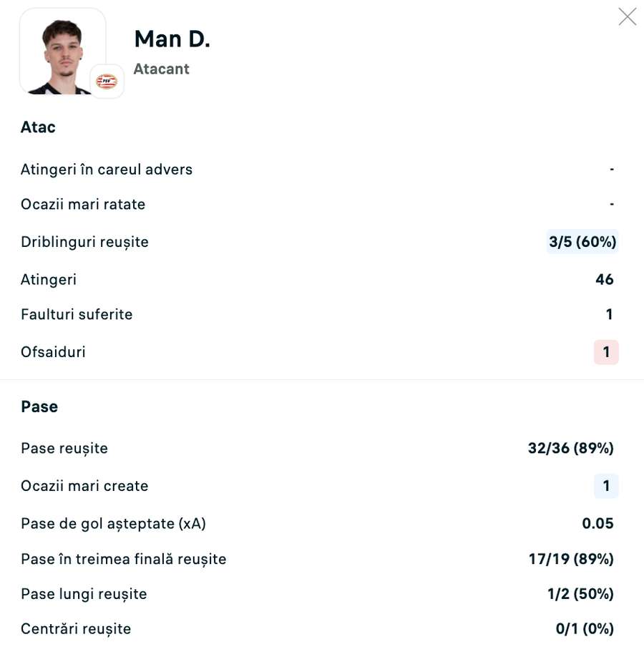Screen dimensions: 644x657
Task: Close the player stats popup
Action: pyautogui.click(x=628, y=17)
